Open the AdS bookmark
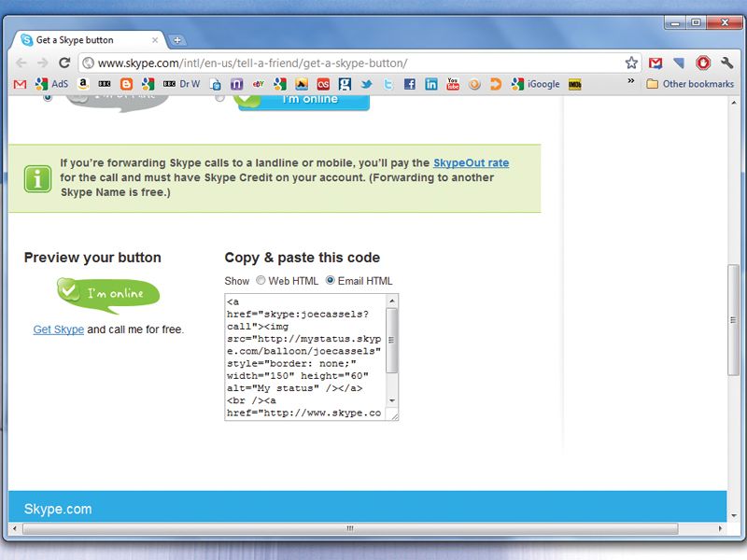Viewport: 747px width, 560px height. pos(52,84)
